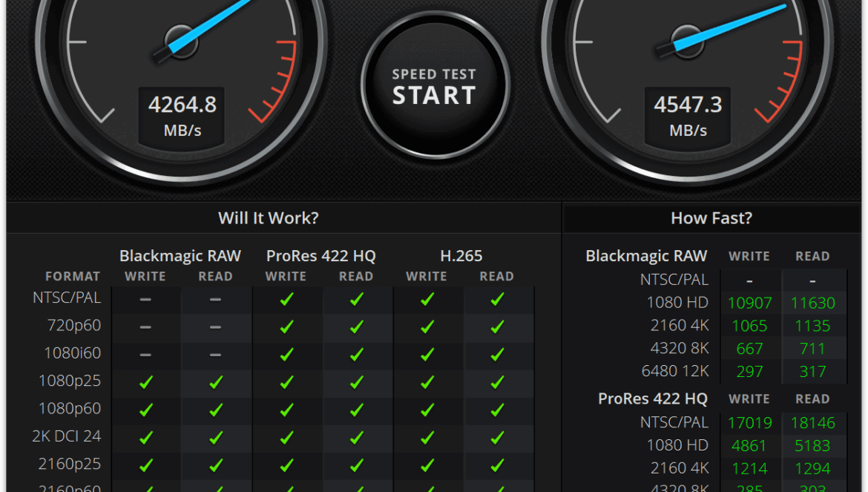The image size is (868, 492).
Task: Click the ProRes NTSC/PAL read value 18146
Action: click(812, 423)
